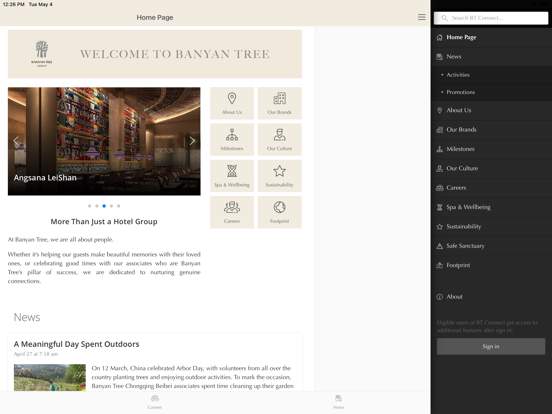Select the active blue carousel dot
The height and width of the screenshot is (414, 552).
pyautogui.click(x=104, y=206)
